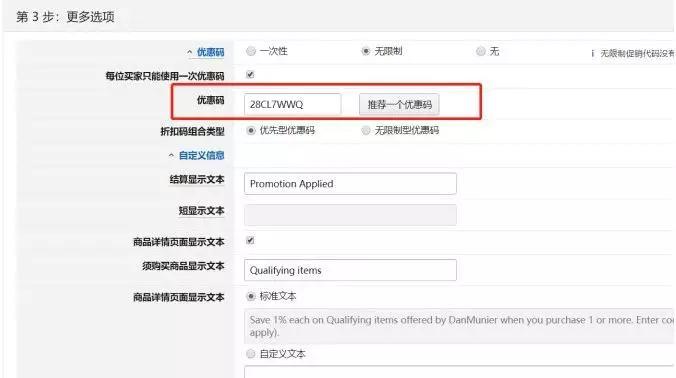
Task: Open the 自定义信息 section header link
Action: (201, 155)
